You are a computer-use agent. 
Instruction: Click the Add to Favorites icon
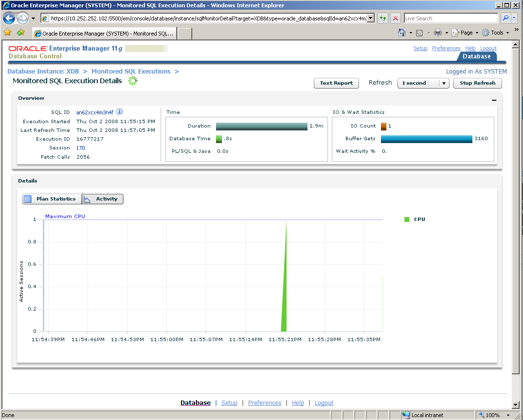click(21, 32)
